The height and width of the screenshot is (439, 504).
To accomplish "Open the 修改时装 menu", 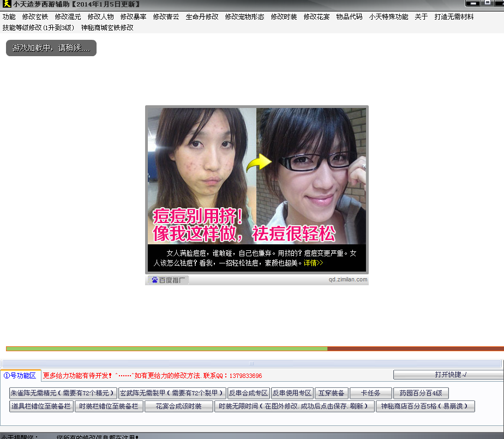I will point(284,17).
